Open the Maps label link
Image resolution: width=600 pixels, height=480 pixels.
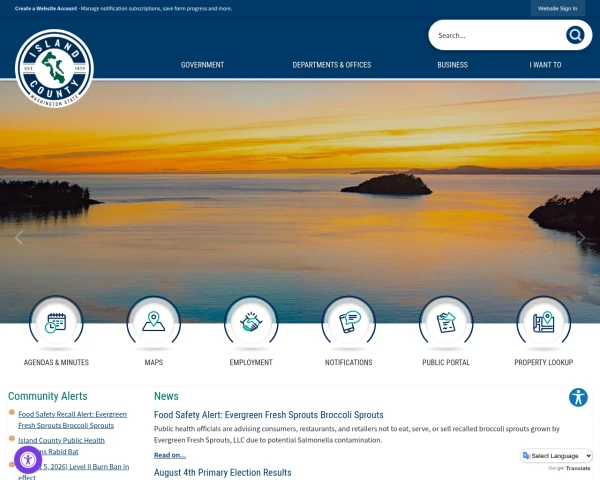click(153, 362)
